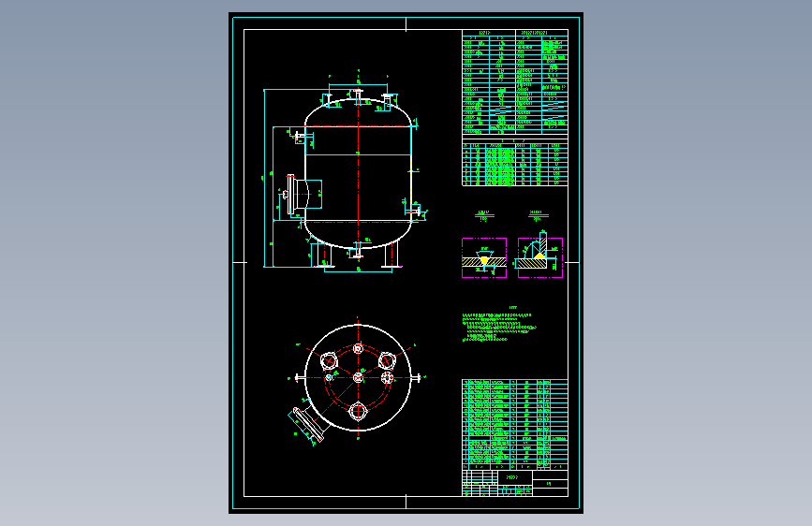The width and height of the screenshot is (812, 526).
Task: Click the green technical notes text block
Action: click(498, 326)
